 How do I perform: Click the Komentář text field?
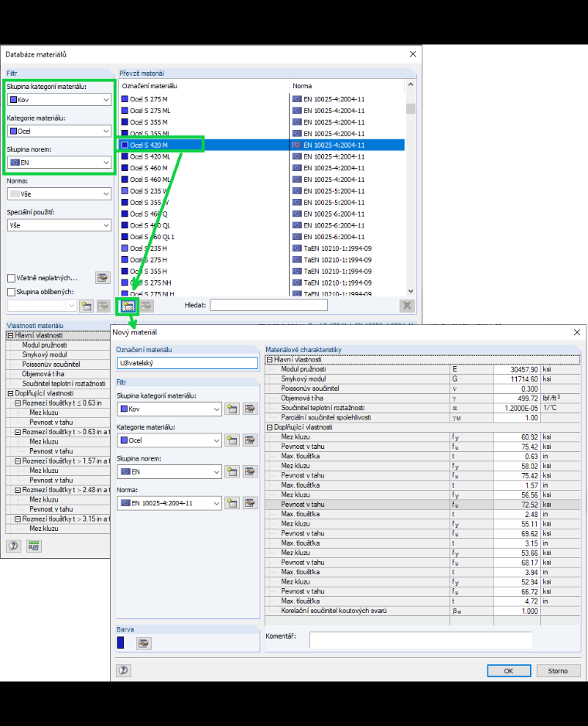pos(420,640)
